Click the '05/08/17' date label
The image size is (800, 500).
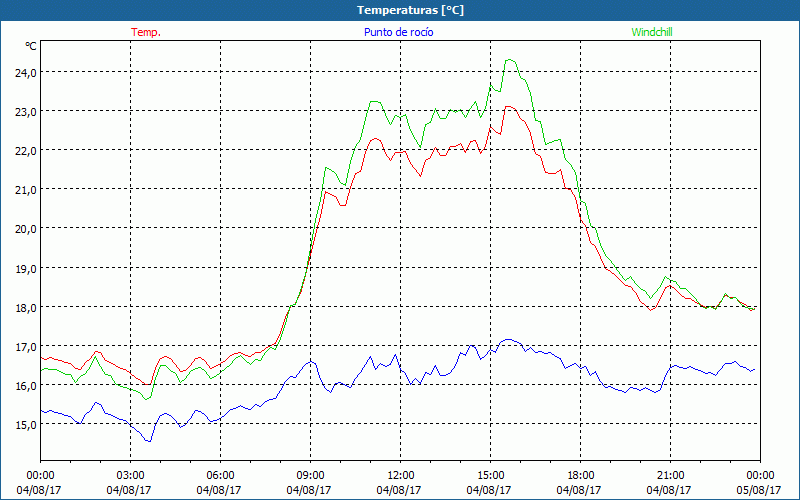click(759, 490)
